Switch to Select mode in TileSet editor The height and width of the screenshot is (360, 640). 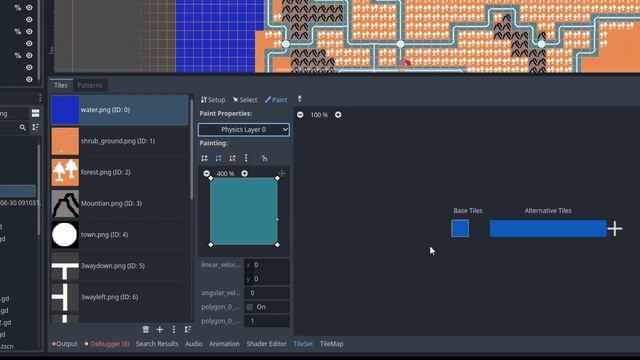(245, 100)
